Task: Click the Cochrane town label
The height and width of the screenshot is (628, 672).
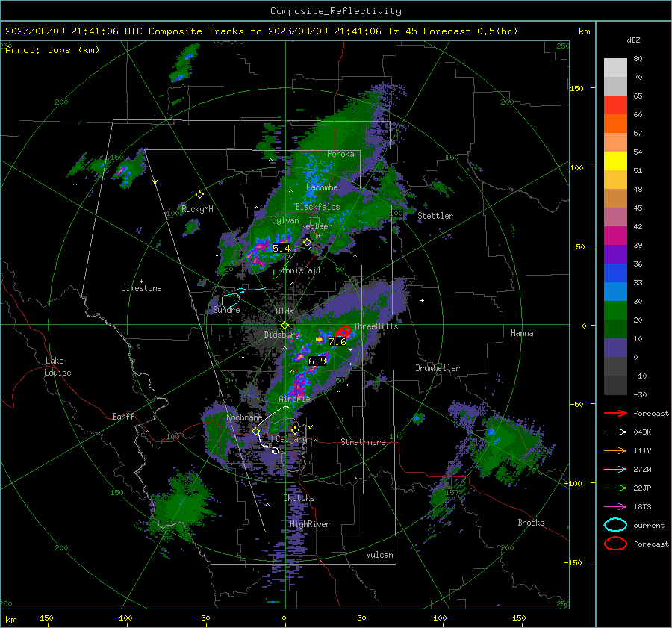Action: pyautogui.click(x=244, y=417)
